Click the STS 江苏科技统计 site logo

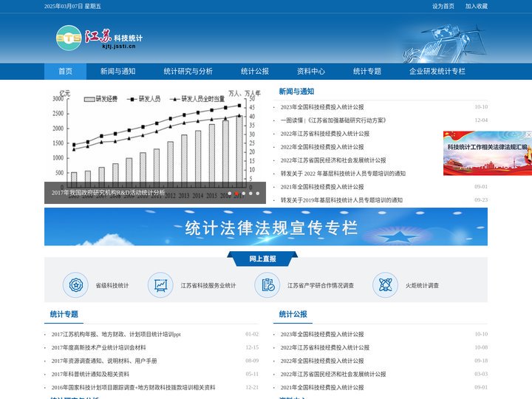pyautogui.click(x=99, y=38)
